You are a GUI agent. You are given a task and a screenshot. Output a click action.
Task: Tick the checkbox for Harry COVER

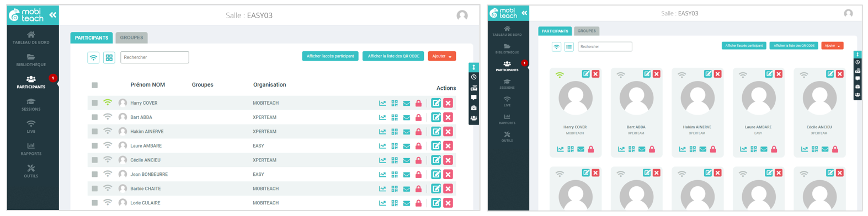[x=95, y=103]
